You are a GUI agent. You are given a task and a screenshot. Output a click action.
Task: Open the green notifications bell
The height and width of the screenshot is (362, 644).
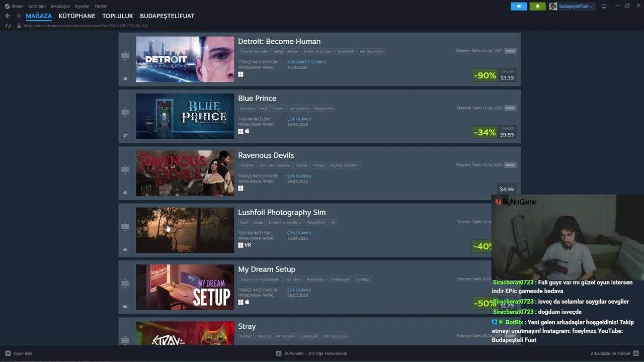pos(537,7)
